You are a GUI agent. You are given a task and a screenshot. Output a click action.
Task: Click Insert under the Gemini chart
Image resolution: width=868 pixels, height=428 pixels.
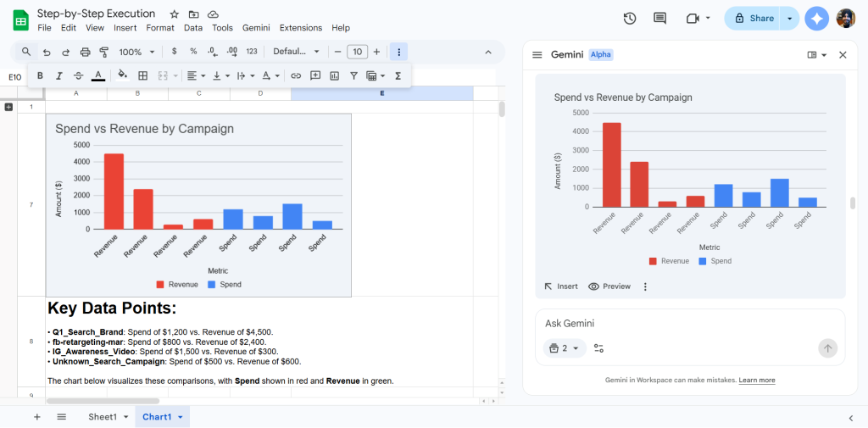(x=561, y=286)
